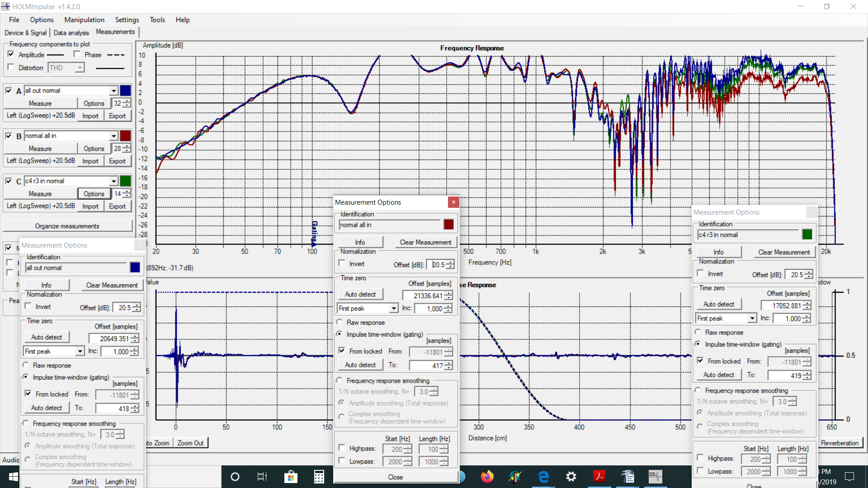Launch Microsoft Store from taskbar
Viewport: 868px width, 488px height.
[x=291, y=477]
